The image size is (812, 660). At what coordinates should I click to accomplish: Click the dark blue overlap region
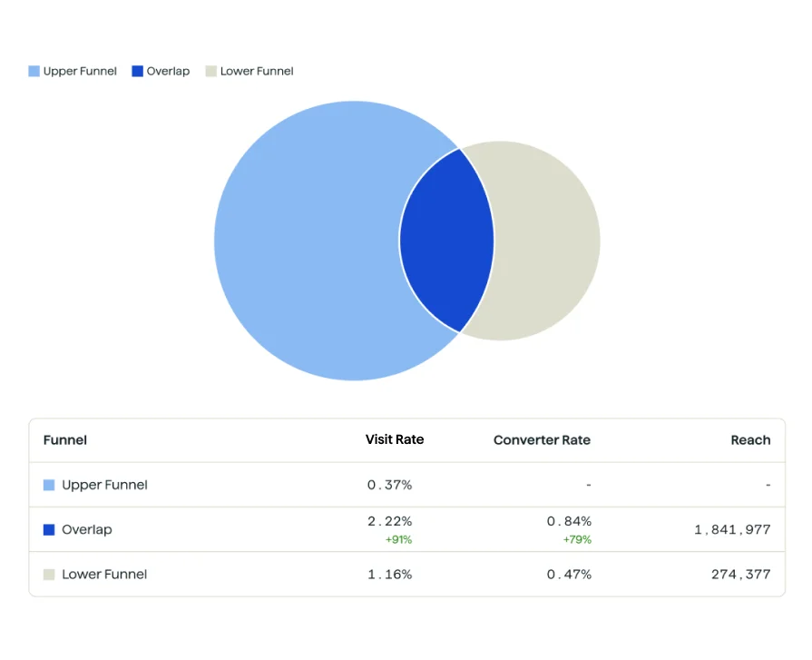[x=447, y=239]
